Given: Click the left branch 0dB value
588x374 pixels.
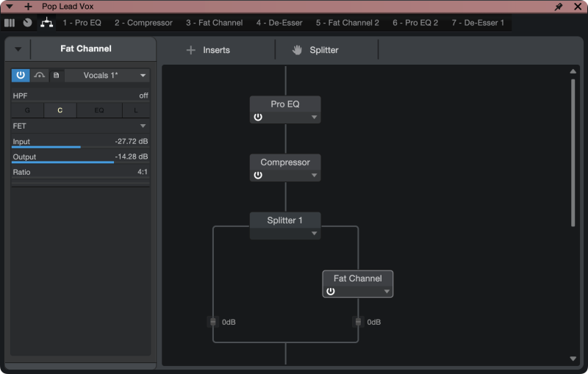Looking at the screenshot, I should point(229,323).
